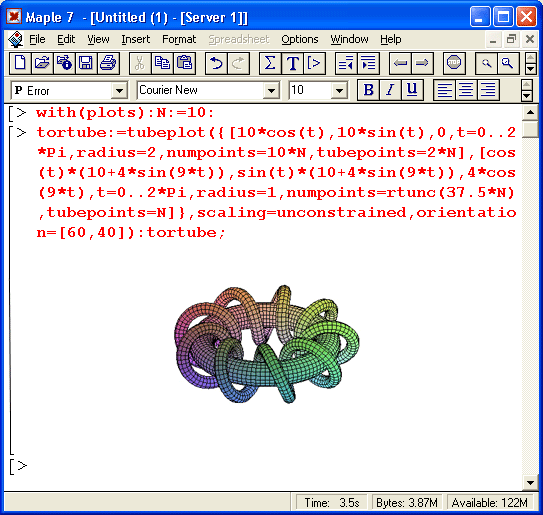
Task: Open an existing worksheet file icon
Action: pos(42,63)
